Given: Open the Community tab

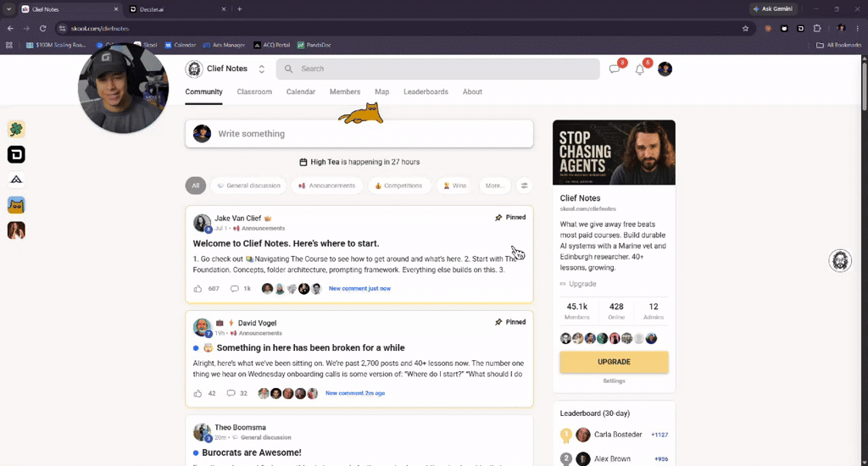Looking at the screenshot, I should 203,92.
